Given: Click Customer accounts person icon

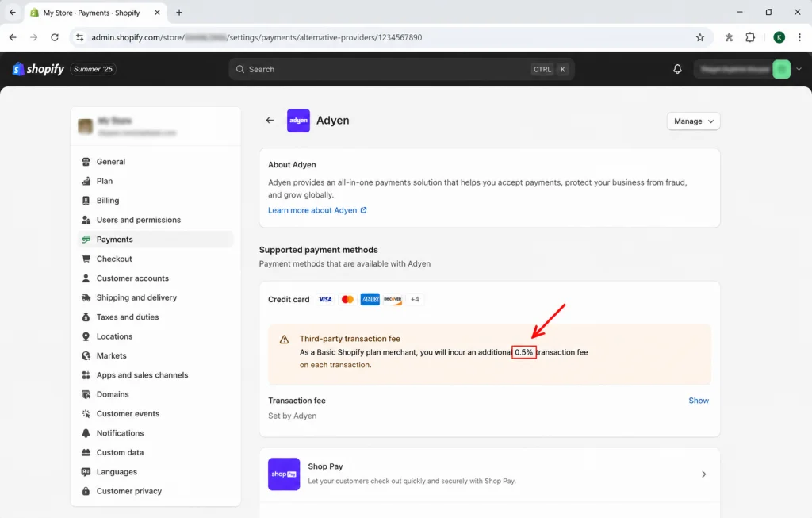Looking at the screenshot, I should (x=86, y=278).
